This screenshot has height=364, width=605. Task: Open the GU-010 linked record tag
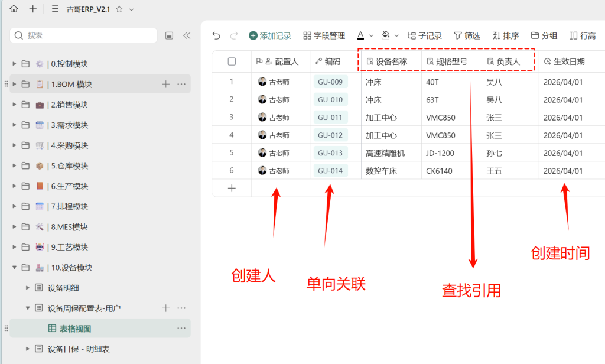tap(330, 100)
